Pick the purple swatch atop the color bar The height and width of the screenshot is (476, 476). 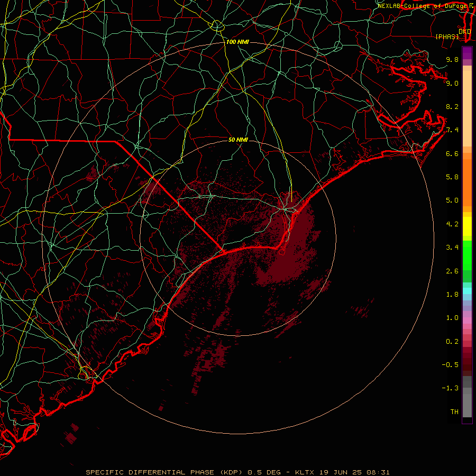(467, 53)
